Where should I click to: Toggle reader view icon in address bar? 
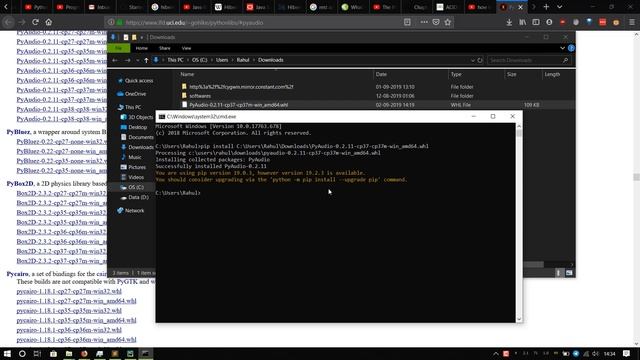click(x=407, y=22)
